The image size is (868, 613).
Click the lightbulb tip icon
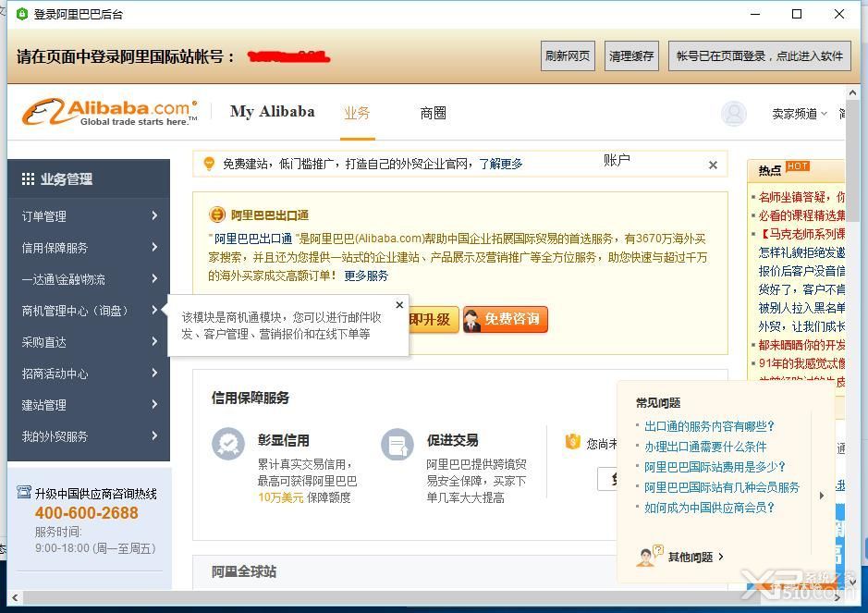point(209,164)
